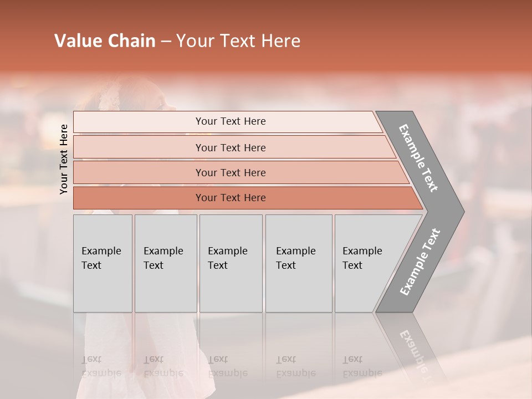This screenshot has height=399, width=532.
Task: Select the mirrored text under fourth box
Action: 295,367
